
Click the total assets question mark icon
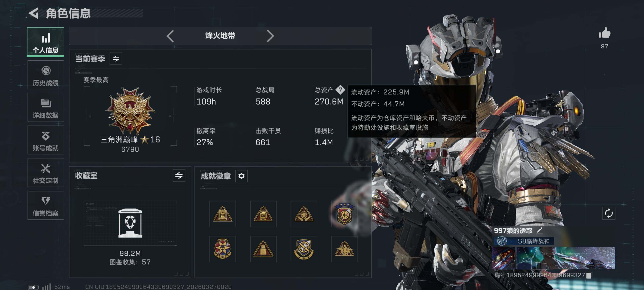pos(340,90)
